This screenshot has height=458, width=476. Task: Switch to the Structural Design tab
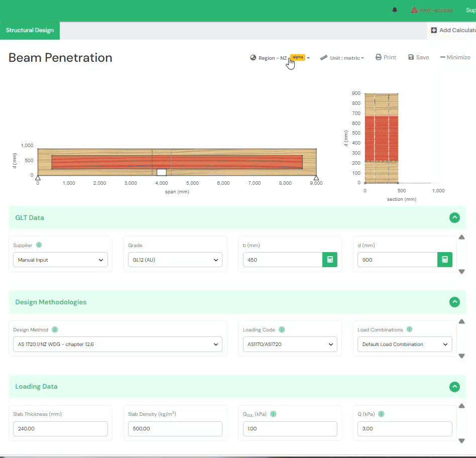[x=30, y=30]
